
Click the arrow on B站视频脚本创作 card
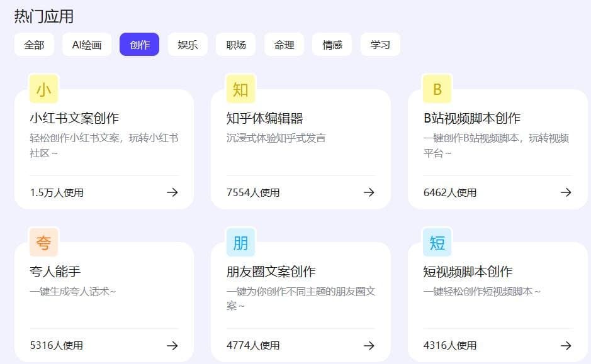(565, 192)
